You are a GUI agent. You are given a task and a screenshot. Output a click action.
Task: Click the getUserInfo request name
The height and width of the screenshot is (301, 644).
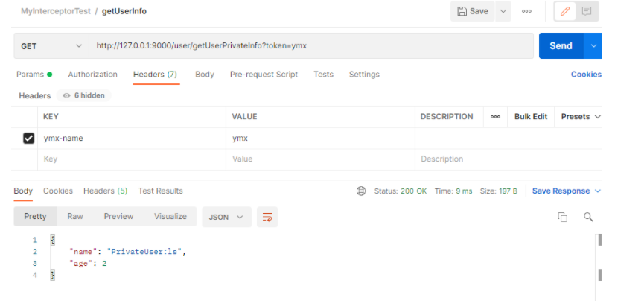click(x=124, y=11)
